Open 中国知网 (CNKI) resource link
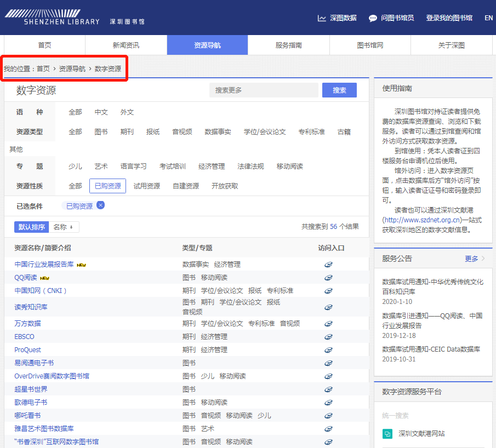 click(x=41, y=291)
